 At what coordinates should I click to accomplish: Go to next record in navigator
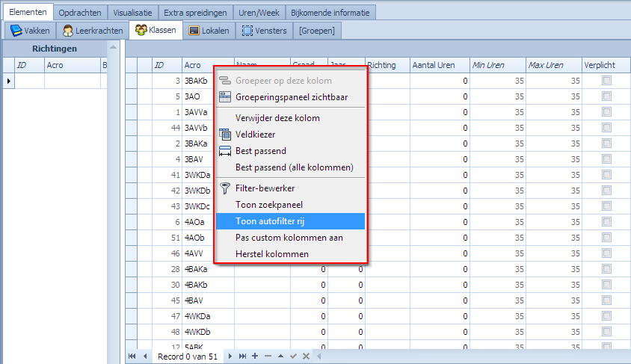click(x=230, y=357)
